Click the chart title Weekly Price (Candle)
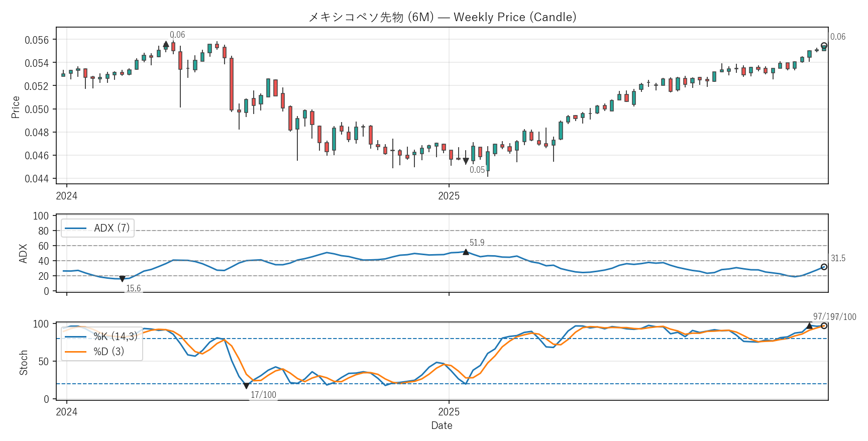Screen dimensions: 868x441 pos(442,17)
